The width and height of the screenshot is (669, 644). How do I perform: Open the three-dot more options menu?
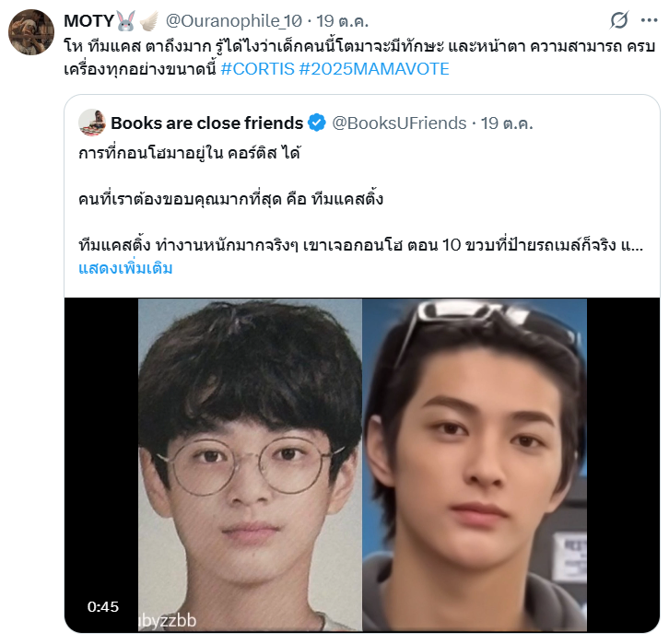pyautogui.click(x=649, y=20)
